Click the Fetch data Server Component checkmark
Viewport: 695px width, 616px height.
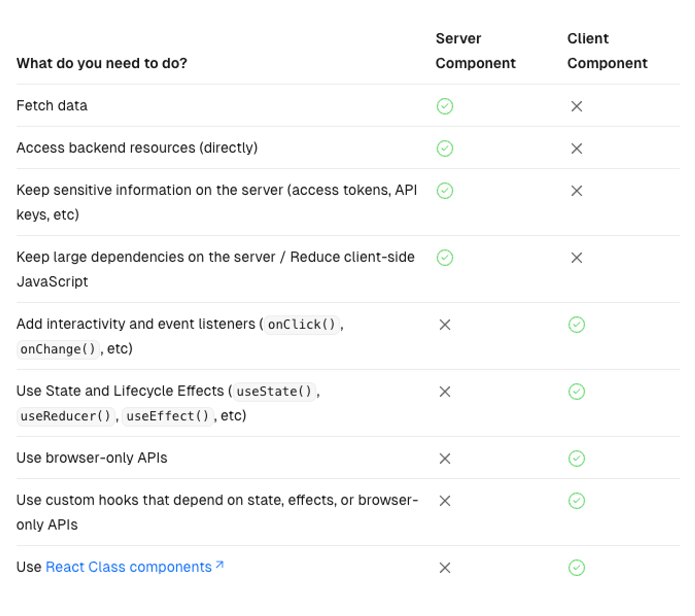(x=444, y=106)
